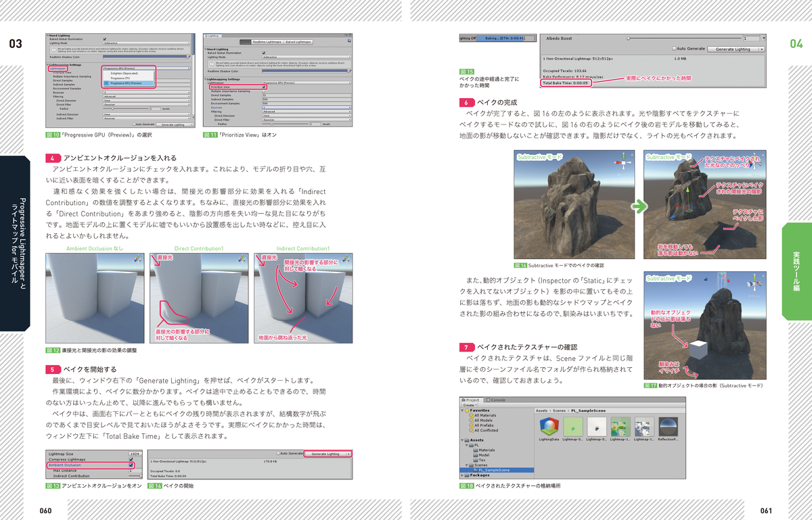Select the ReflectionP... asset thumbnail
The width and height of the screenshot is (812, 520).
click(668, 426)
